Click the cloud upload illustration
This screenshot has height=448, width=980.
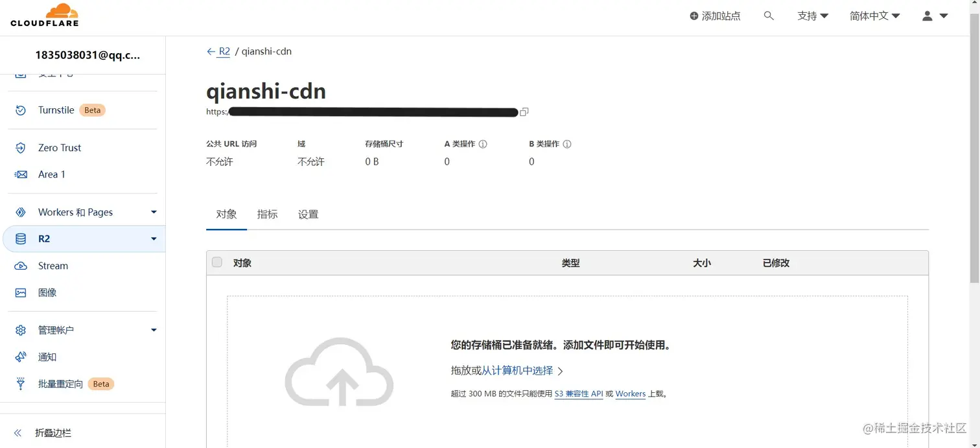pyautogui.click(x=339, y=371)
